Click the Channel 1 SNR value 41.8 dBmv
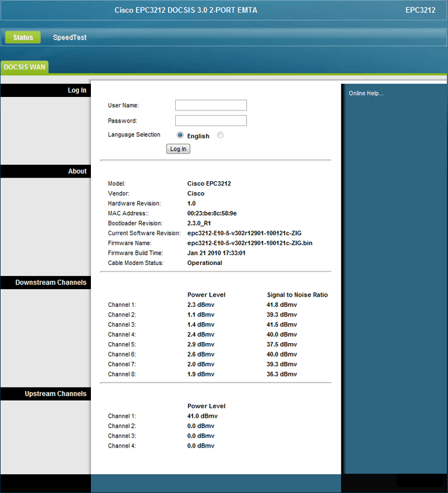 [x=282, y=304]
